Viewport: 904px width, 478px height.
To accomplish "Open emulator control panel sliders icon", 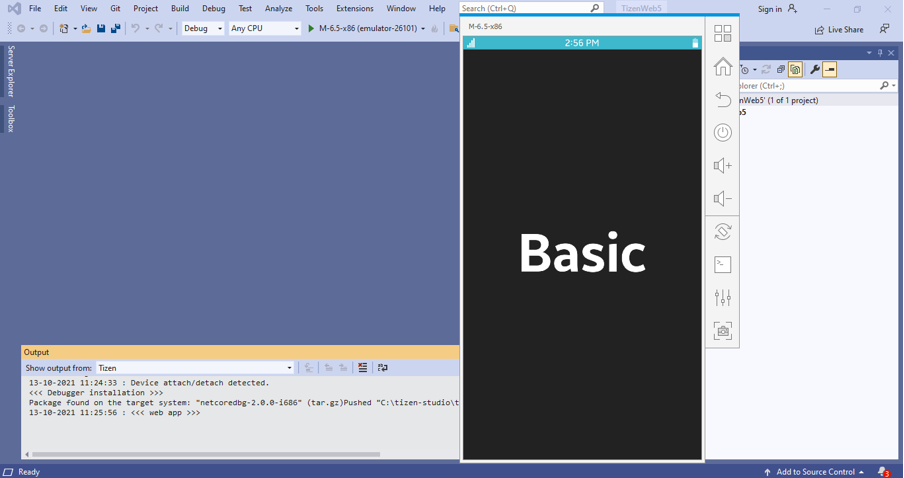I will 722,298.
